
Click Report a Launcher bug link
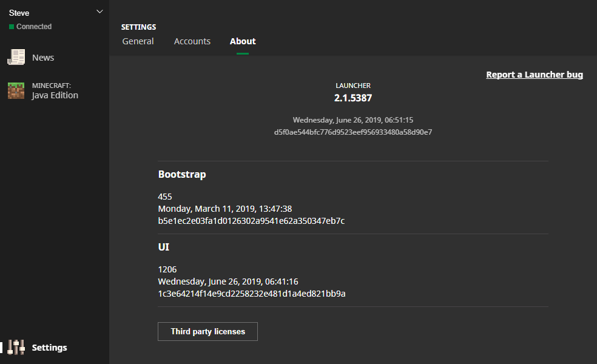click(535, 74)
